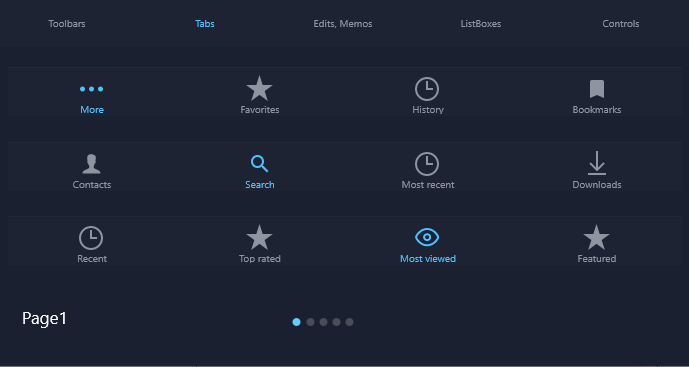This screenshot has height=367, width=689.
Task: Go to the fifth page indicator dot
Action: (x=349, y=322)
